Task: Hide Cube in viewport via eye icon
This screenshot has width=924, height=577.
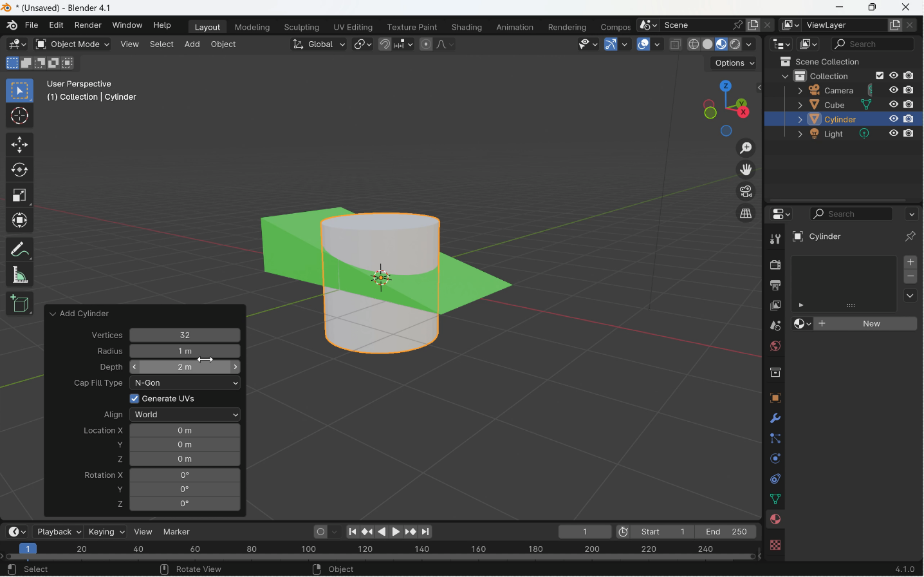Action: [x=894, y=104]
